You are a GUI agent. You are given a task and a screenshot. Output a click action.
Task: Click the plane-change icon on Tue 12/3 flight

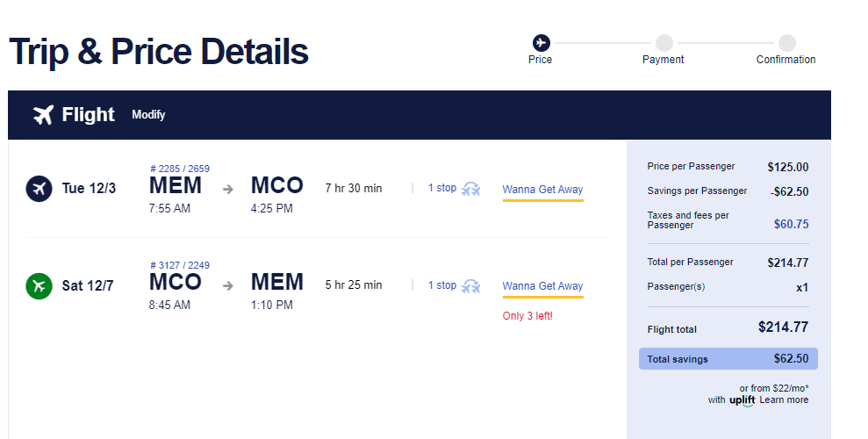(472, 189)
